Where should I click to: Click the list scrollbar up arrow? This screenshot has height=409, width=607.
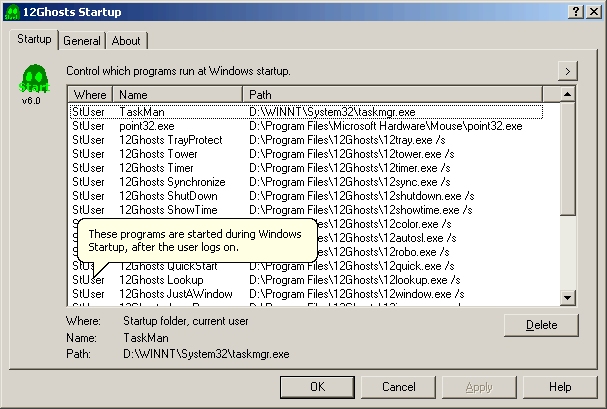click(568, 94)
